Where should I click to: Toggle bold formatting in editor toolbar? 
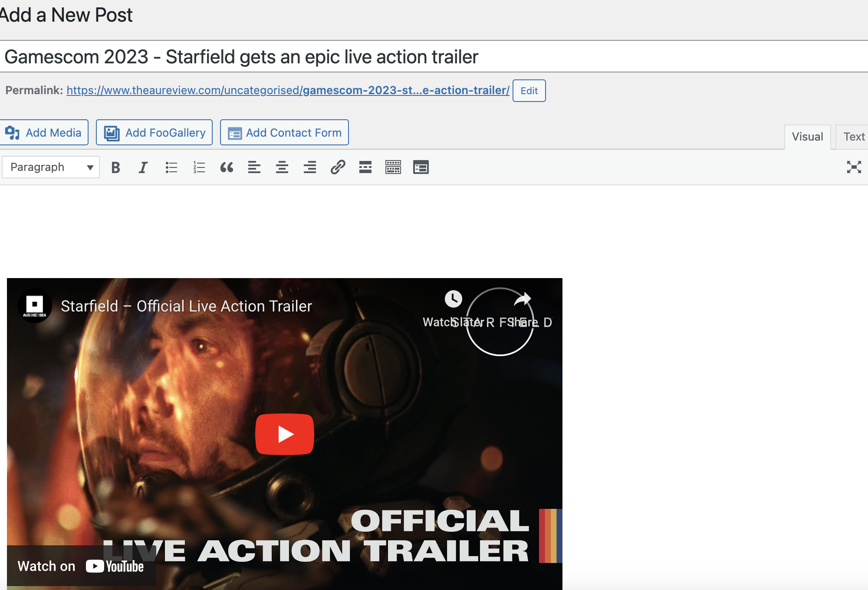tap(115, 167)
